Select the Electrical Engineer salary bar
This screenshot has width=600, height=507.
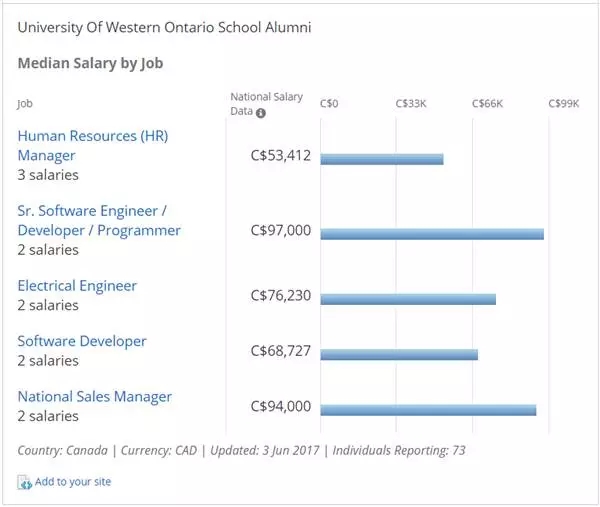pyautogui.click(x=408, y=299)
